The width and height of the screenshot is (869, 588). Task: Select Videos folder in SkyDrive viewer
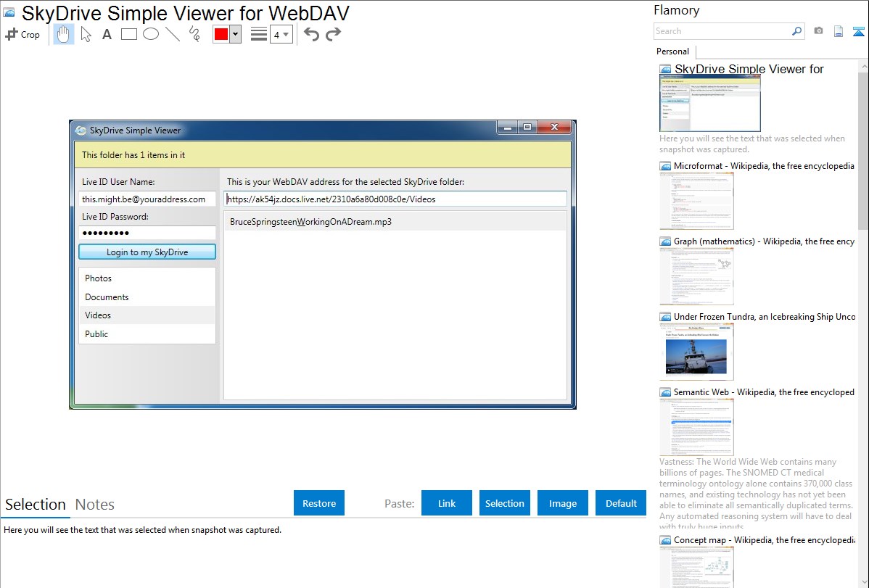pyautogui.click(x=147, y=315)
